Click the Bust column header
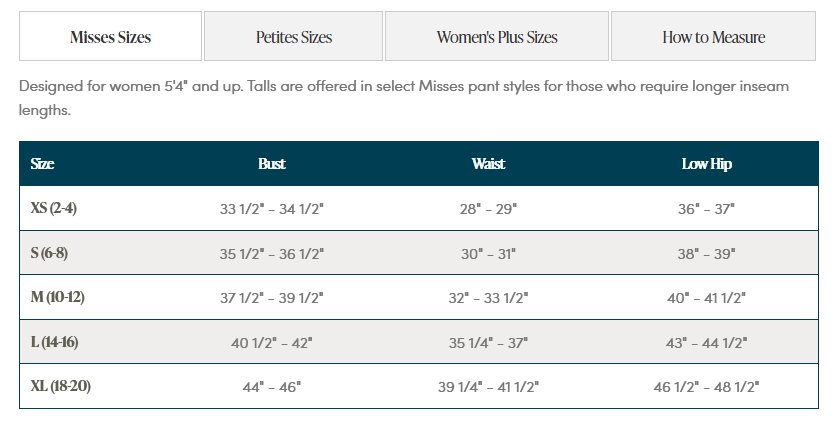 271,164
